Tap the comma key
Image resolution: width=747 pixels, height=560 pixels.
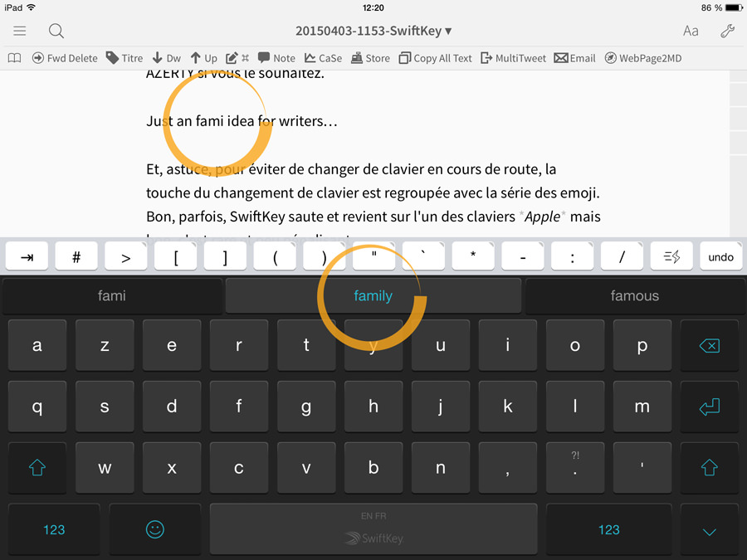[x=507, y=468]
